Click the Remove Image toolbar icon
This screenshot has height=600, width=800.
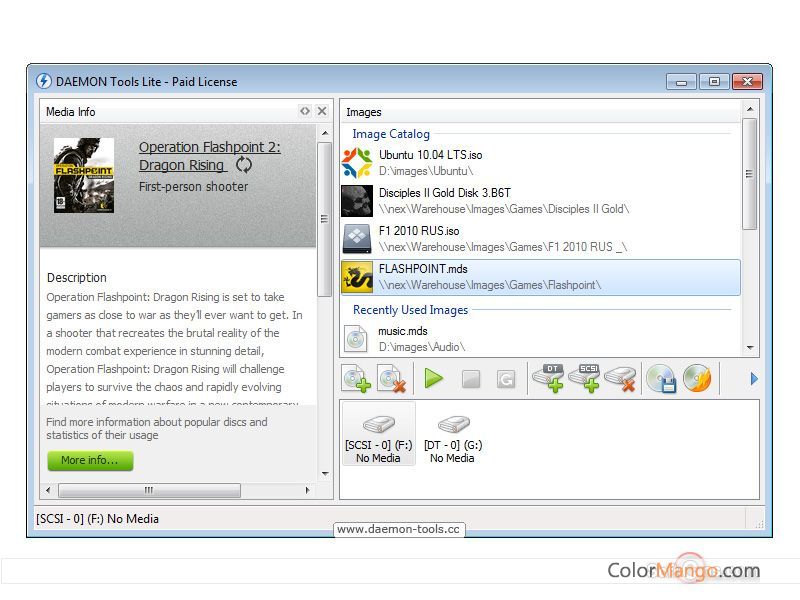391,379
